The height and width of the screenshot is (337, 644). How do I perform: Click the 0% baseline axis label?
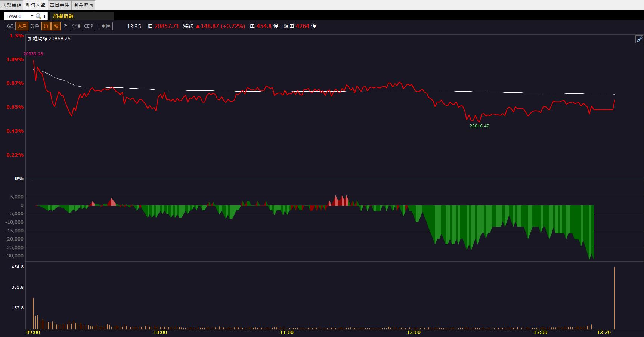coord(19,179)
